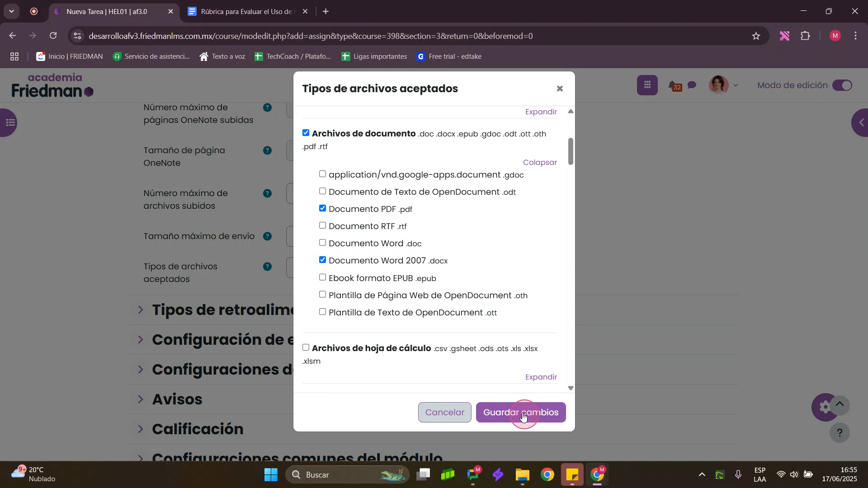Viewport: 868px width, 488px height.
Task: Click the bookmark star in address bar
Action: click(x=756, y=36)
